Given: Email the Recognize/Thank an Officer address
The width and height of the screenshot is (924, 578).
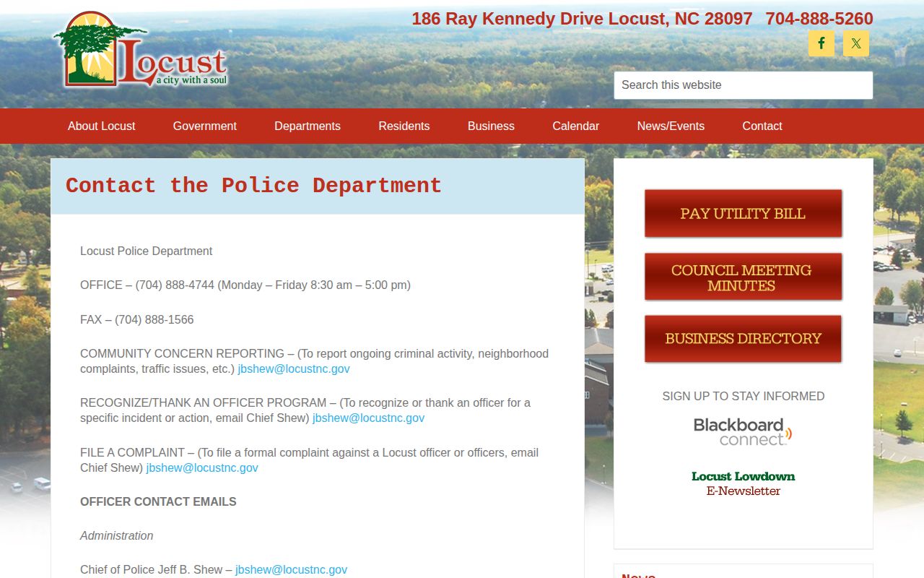Looking at the screenshot, I should click(x=368, y=418).
